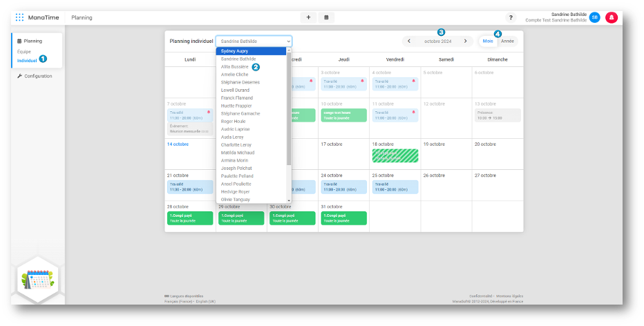Select Individuel planning in sidebar
Image resolution: width=644 pixels, height=326 pixels.
[27, 60]
